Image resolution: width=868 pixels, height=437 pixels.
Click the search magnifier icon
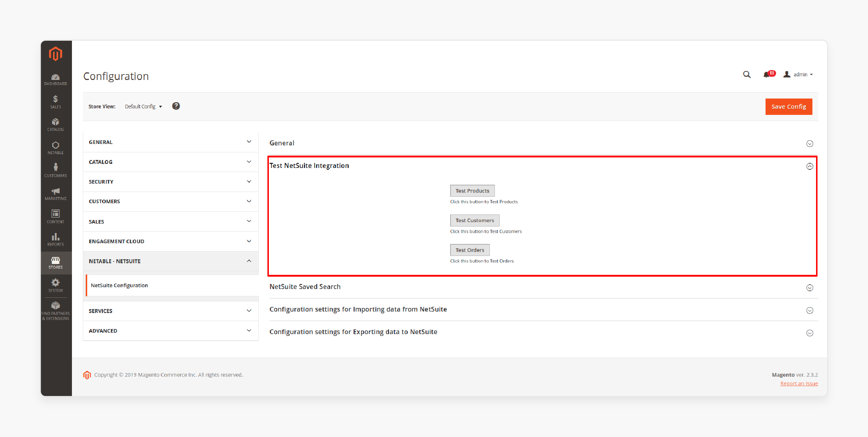747,75
